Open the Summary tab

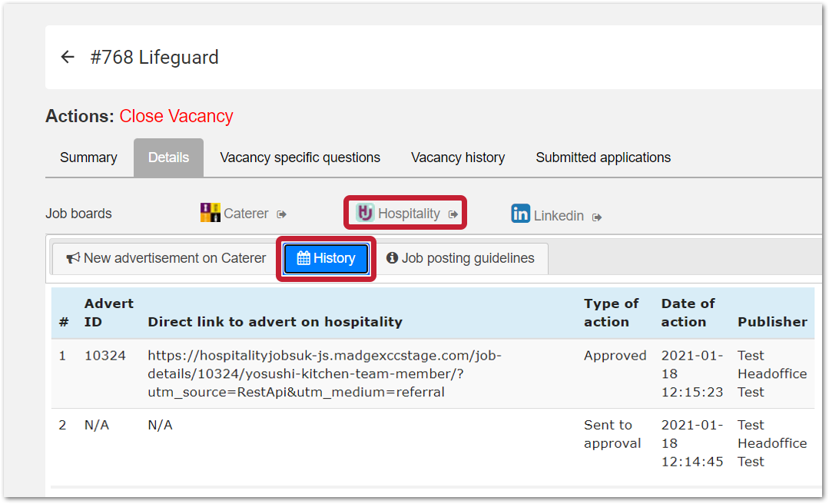[x=88, y=157]
